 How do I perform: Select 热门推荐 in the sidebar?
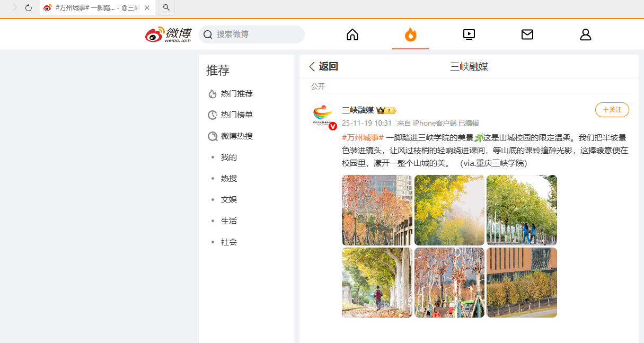tap(236, 94)
